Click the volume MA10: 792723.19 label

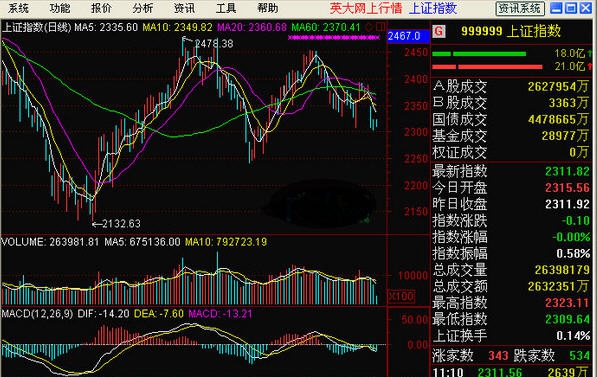(x=226, y=242)
